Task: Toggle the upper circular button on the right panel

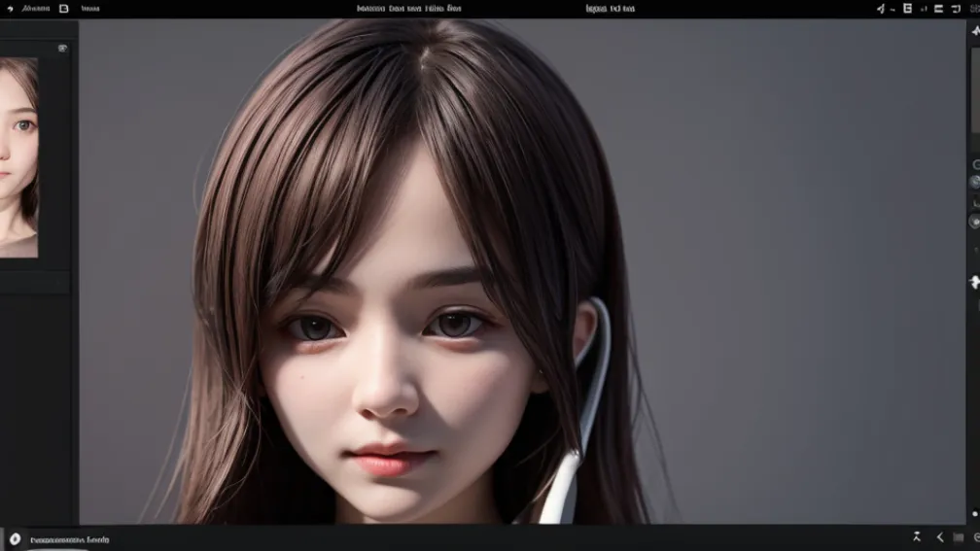Action: (x=975, y=182)
